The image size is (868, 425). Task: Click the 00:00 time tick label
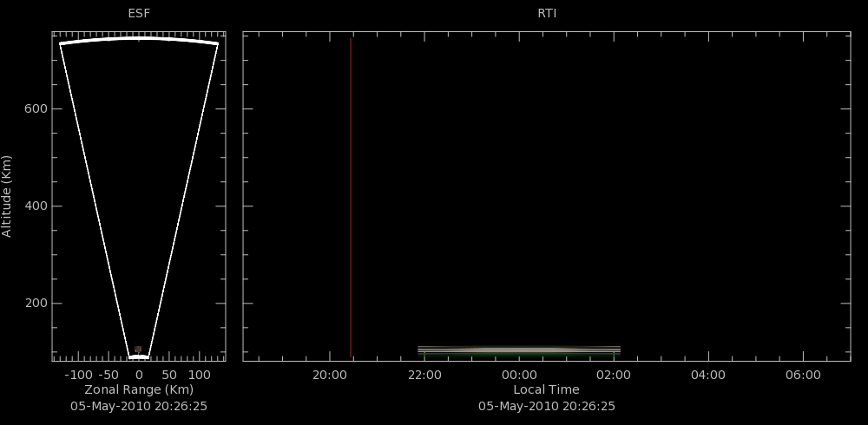point(519,376)
